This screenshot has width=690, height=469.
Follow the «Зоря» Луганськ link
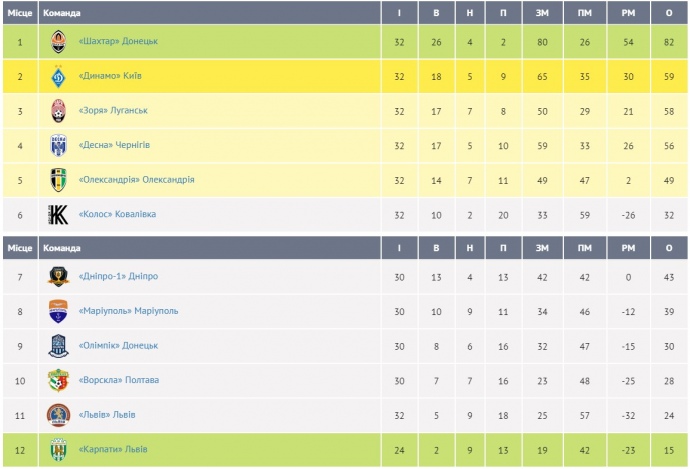[x=112, y=111]
